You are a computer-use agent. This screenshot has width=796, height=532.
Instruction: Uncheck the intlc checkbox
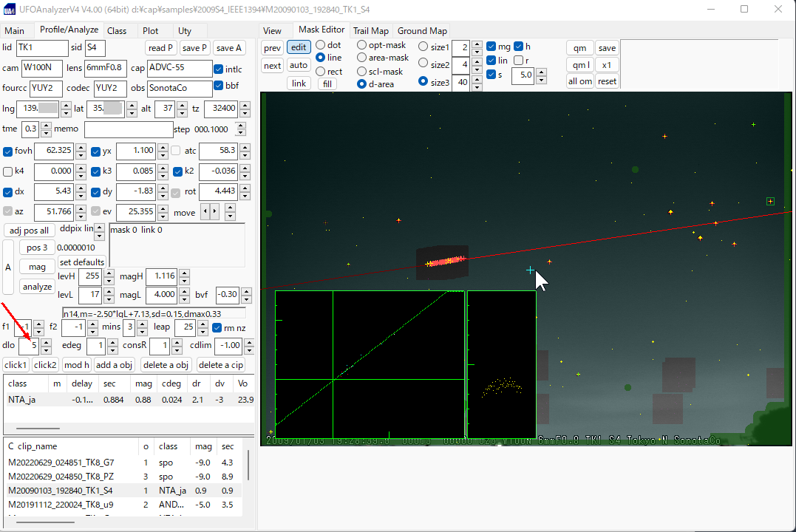[x=219, y=69]
